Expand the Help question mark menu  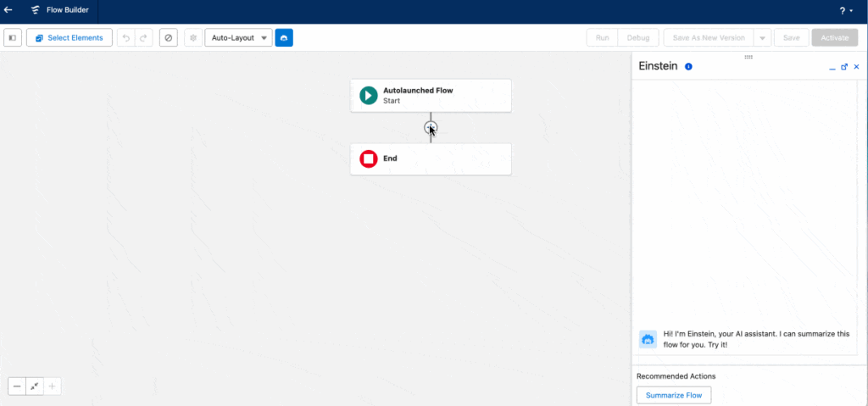(845, 11)
